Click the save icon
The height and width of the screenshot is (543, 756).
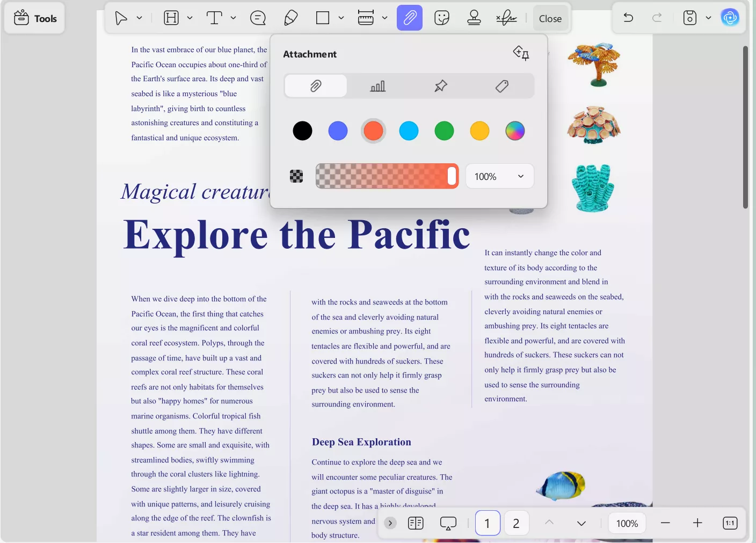tap(690, 18)
